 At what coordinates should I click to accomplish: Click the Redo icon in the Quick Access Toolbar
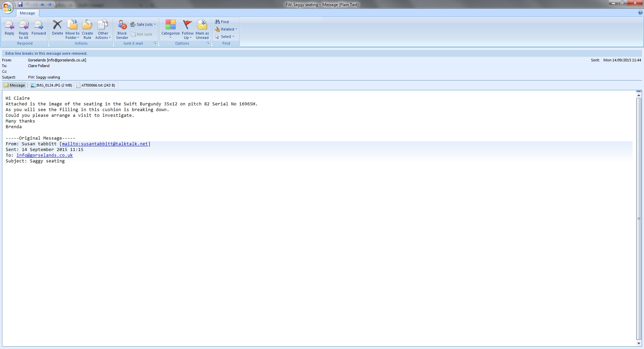tap(35, 4)
